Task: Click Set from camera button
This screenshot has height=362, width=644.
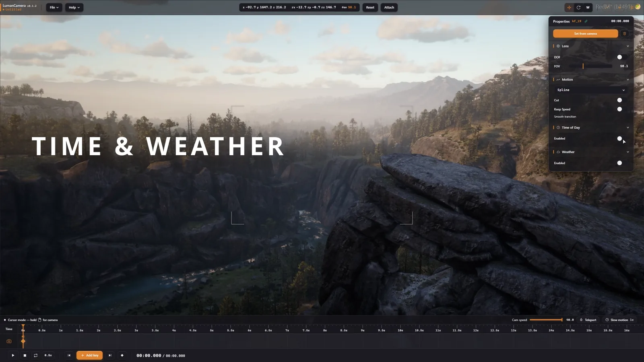Action: click(585, 33)
